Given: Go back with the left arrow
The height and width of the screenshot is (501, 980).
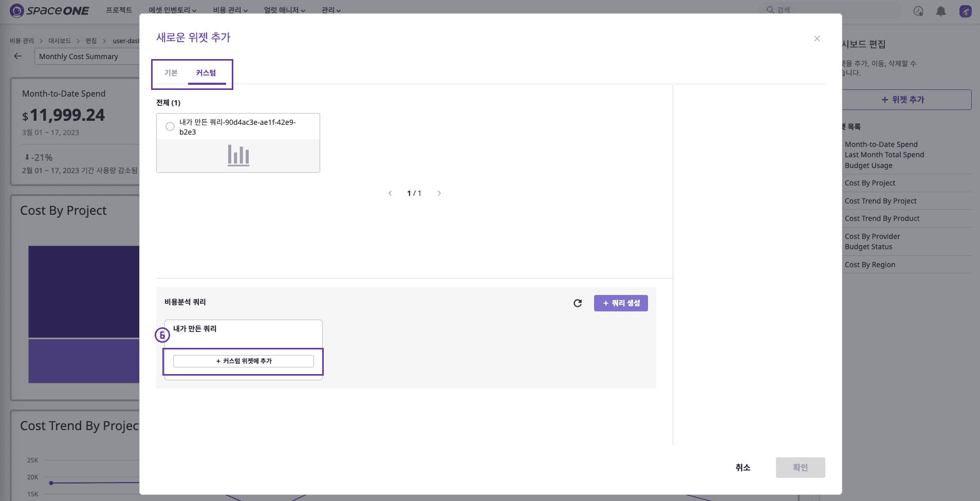Looking at the screenshot, I should [18, 56].
